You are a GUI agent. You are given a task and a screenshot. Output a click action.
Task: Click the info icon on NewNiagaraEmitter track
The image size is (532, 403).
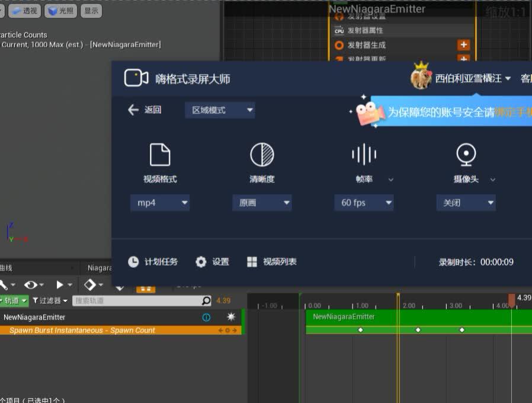tap(206, 317)
